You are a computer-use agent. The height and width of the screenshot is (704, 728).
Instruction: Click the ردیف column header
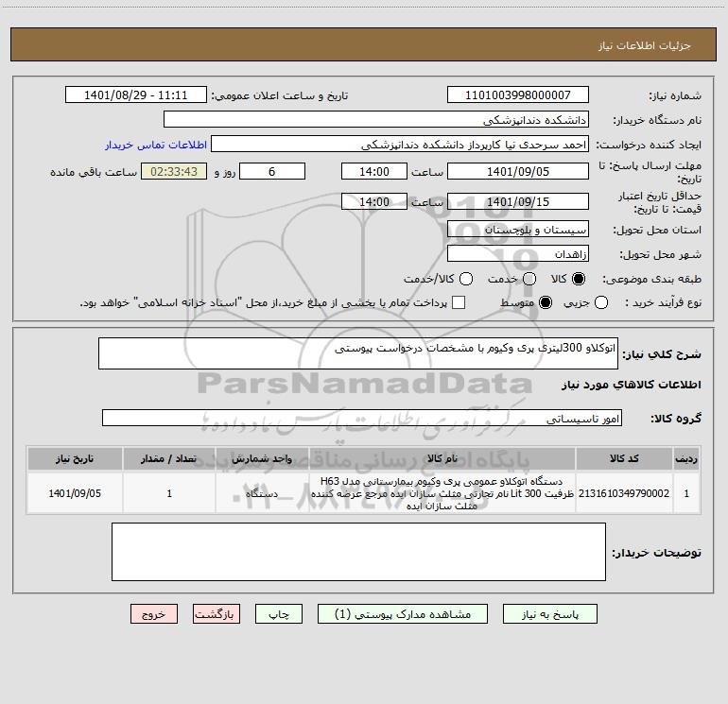(686, 459)
